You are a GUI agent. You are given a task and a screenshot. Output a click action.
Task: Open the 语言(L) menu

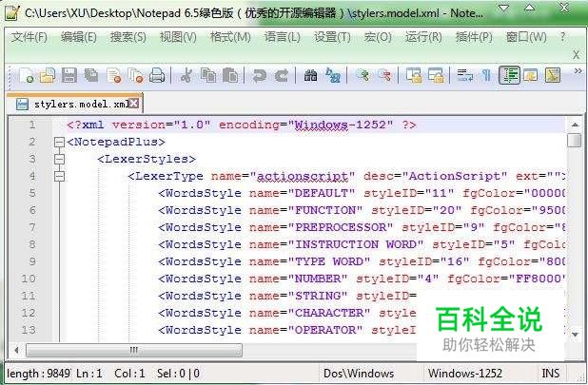pos(282,37)
